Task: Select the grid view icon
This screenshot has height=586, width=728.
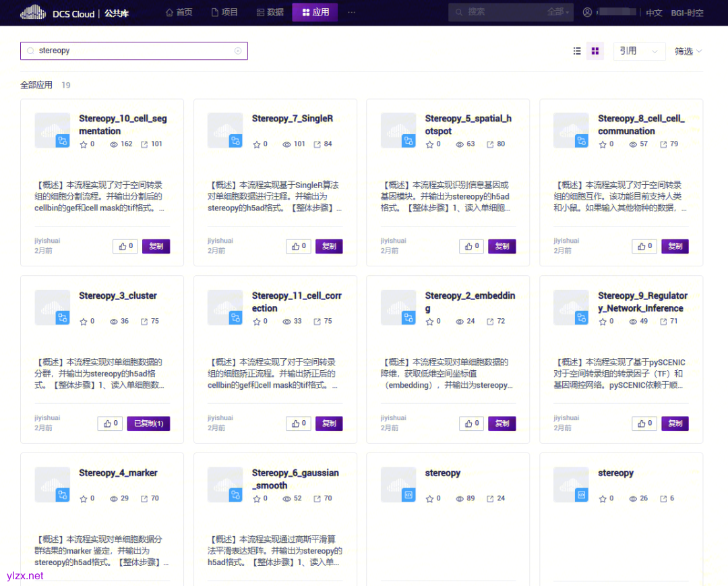Action: (x=595, y=51)
